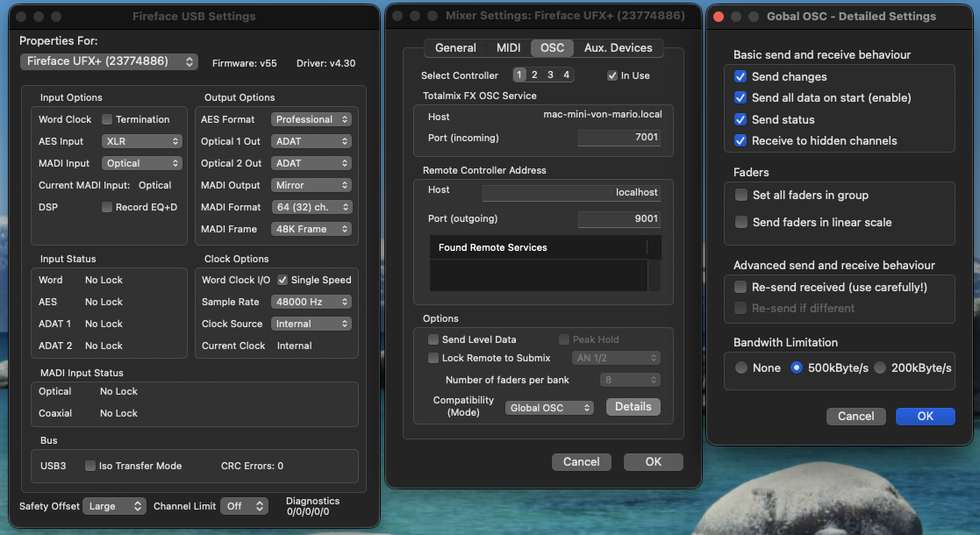Toggle Receive to hidden channels
The image size is (980, 535).
(x=740, y=140)
